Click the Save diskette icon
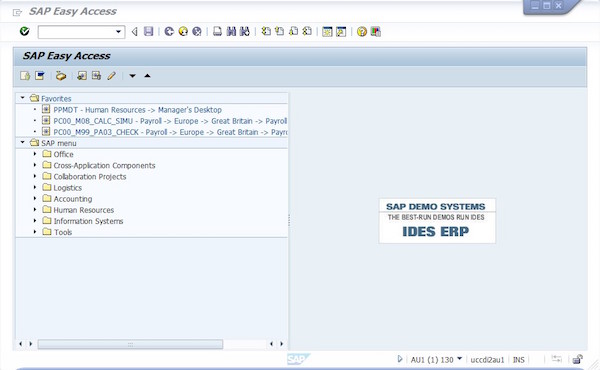 (148, 31)
